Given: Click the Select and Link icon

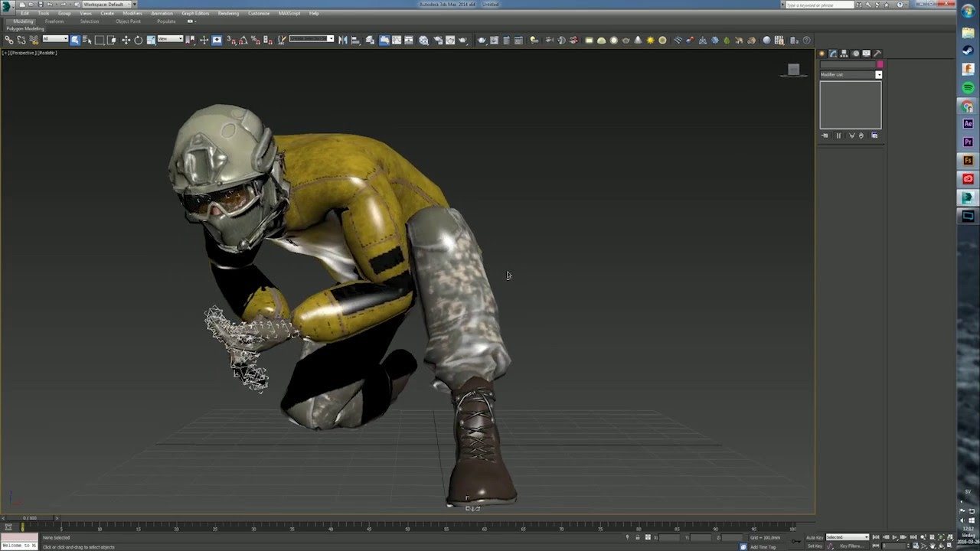Looking at the screenshot, I should (x=9, y=40).
